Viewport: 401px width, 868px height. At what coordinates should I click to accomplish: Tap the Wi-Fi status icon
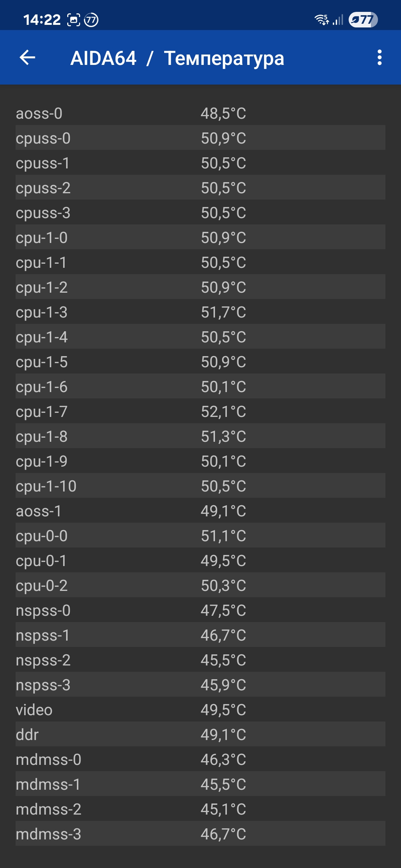pos(322,19)
